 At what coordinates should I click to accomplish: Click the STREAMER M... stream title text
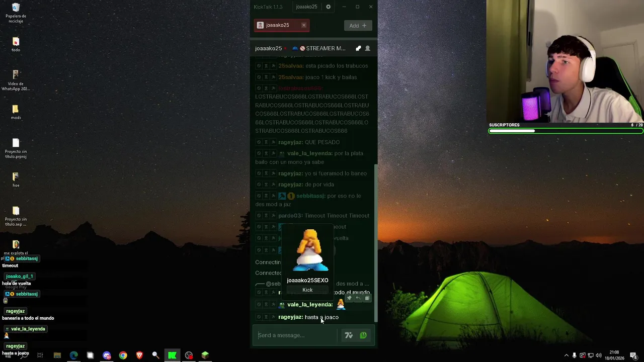326,48
